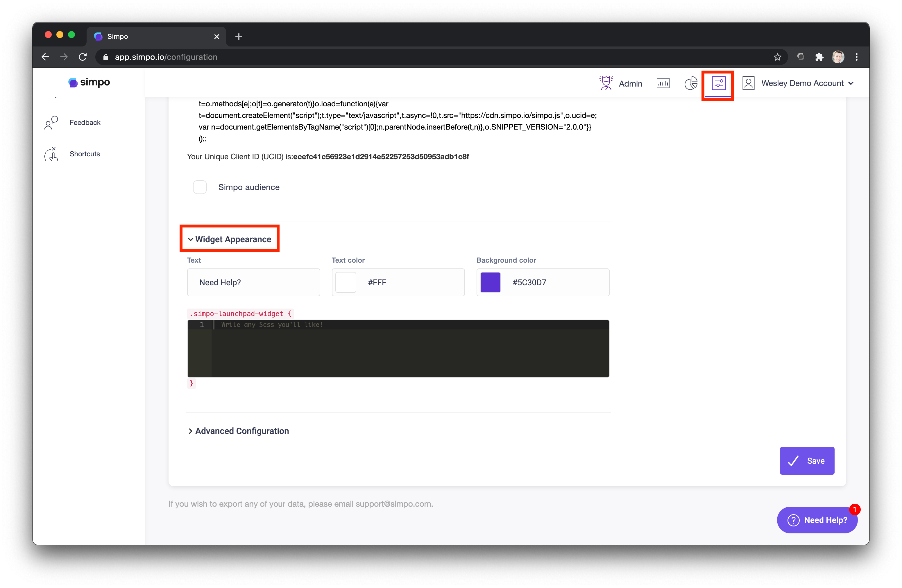Edit the widget Text field Need Help?

254,282
